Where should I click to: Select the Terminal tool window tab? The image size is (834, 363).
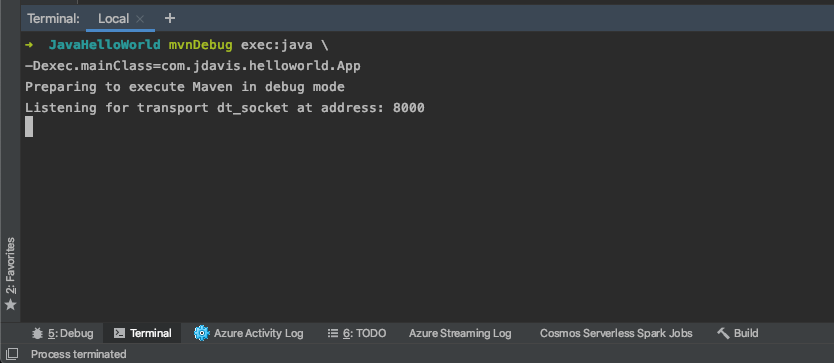(143, 333)
